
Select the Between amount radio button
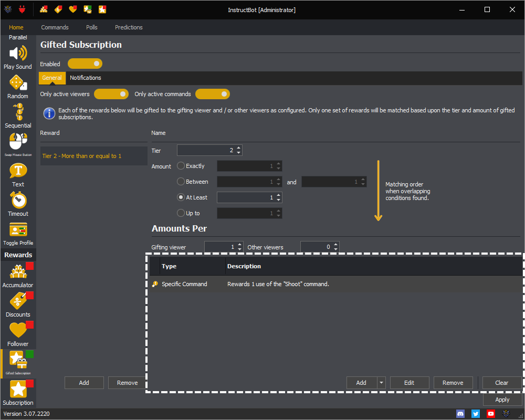[181, 182]
